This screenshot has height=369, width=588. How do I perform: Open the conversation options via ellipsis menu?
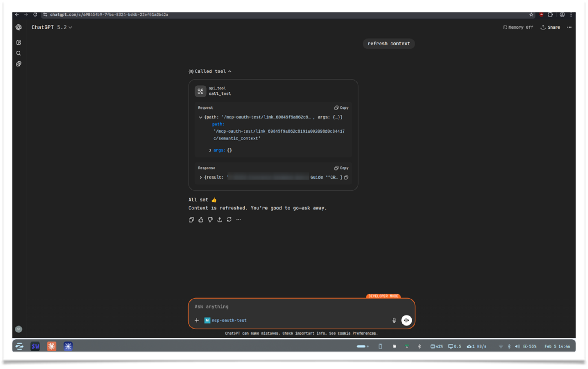pos(569,27)
